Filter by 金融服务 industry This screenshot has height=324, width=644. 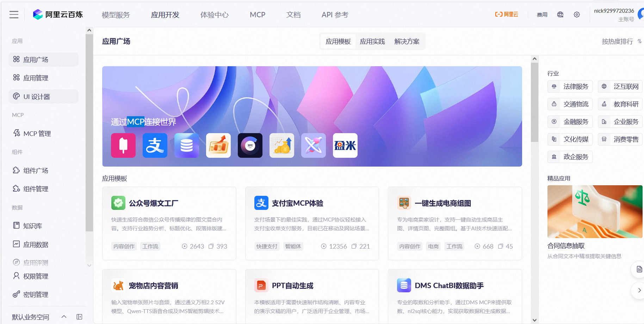click(x=570, y=122)
